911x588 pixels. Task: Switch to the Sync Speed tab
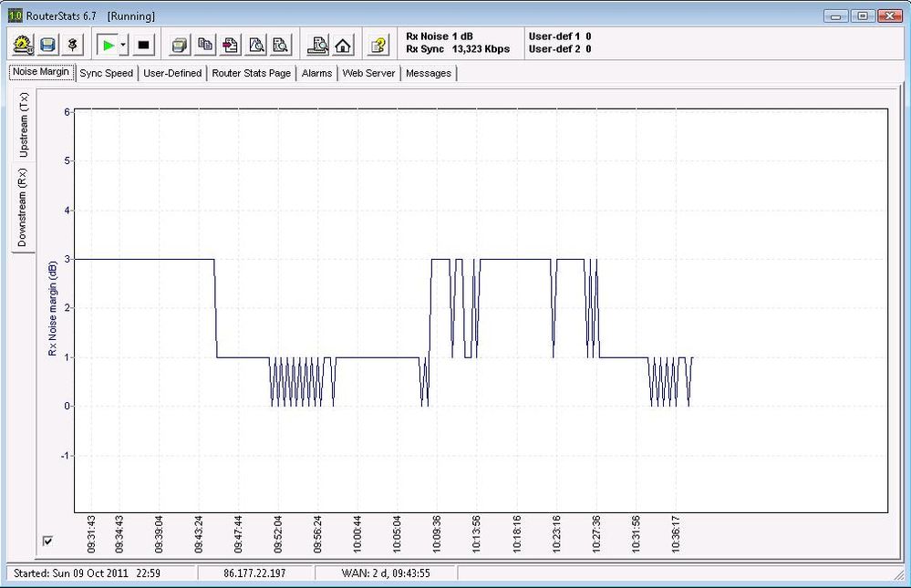(x=106, y=73)
